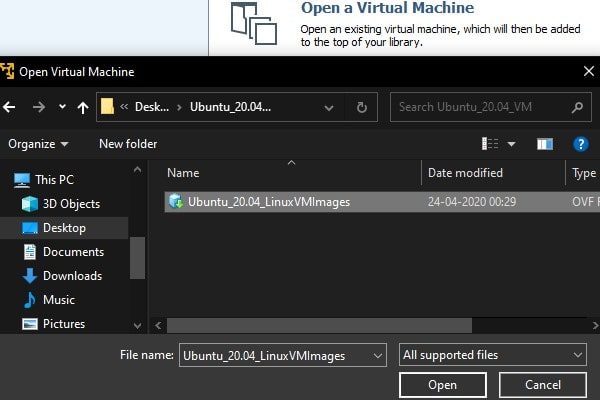Image resolution: width=600 pixels, height=400 pixels.
Task: Create a New folder
Action: pyautogui.click(x=128, y=144)
